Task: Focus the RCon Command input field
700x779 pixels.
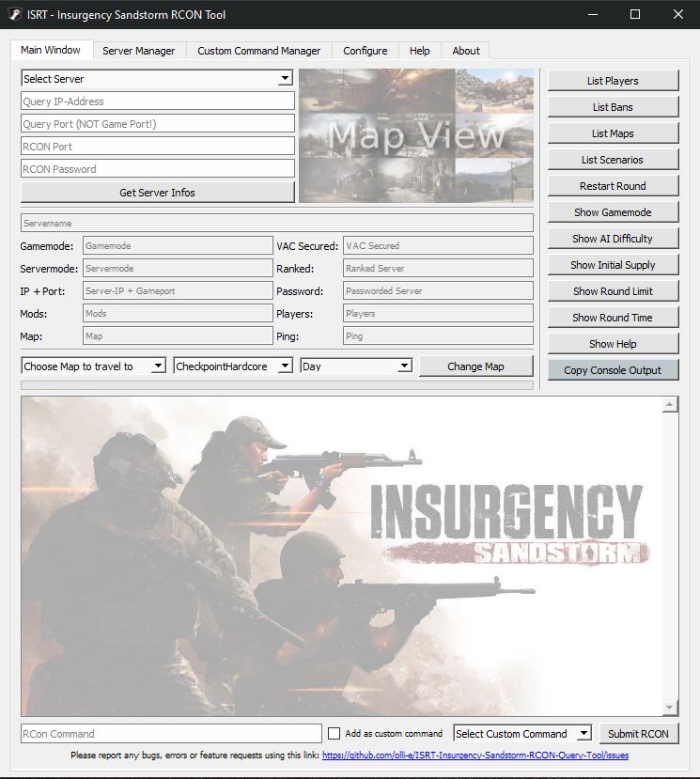Action: coord(171,734)
